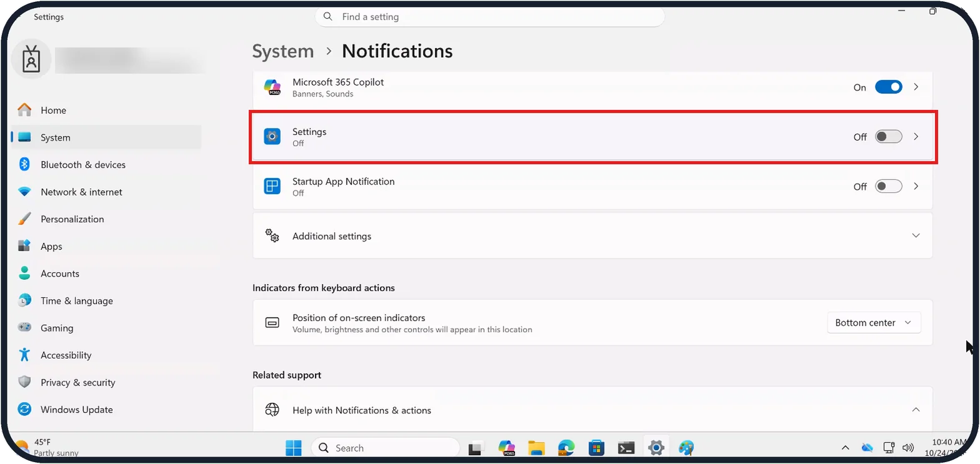980x464 pixels.
Task: Open Task View from the taskbar
Action: pos(476,448)
